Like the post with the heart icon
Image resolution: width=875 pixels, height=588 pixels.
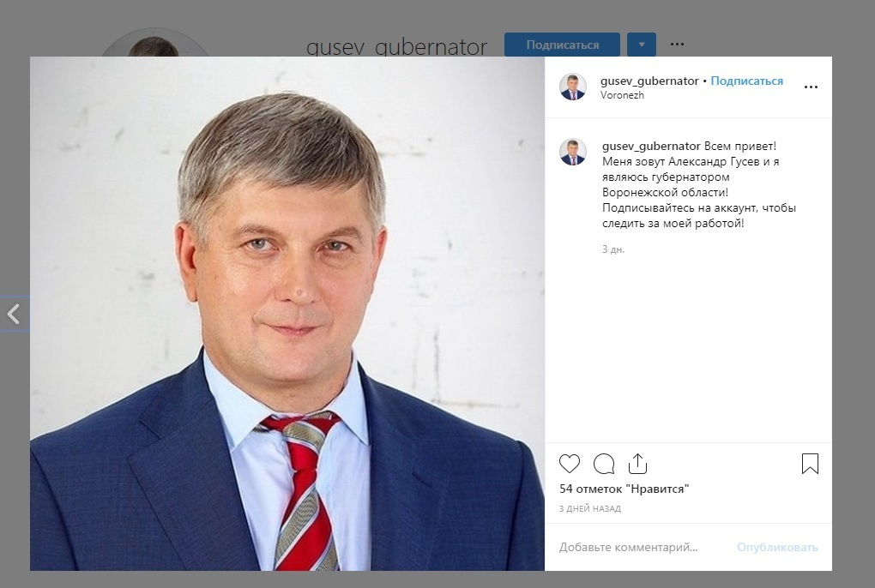[570, 464]
